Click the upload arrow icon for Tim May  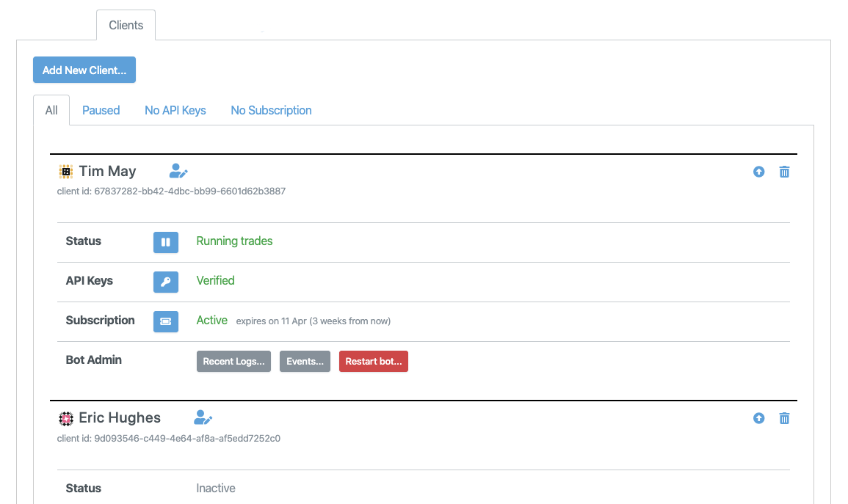click(759, 172)
